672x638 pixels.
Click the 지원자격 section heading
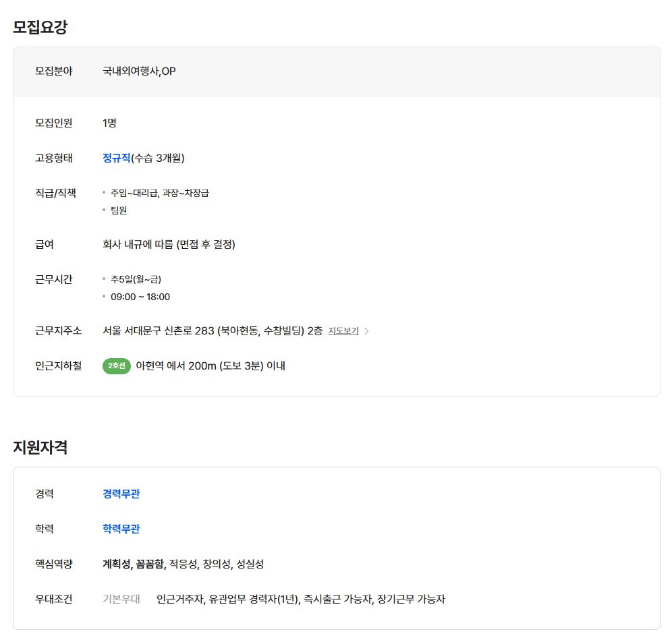coord(40,447)
